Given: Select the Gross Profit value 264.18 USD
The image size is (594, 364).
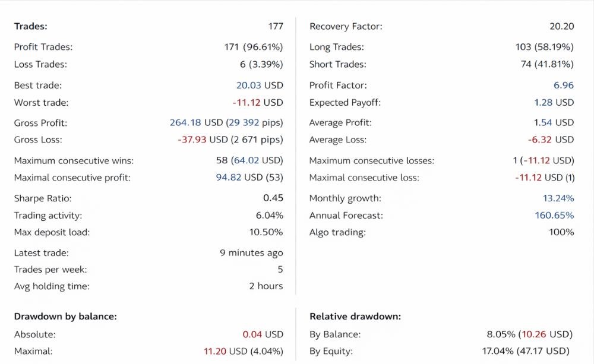Looking at the screenshot, I should (x=196, y=123).
